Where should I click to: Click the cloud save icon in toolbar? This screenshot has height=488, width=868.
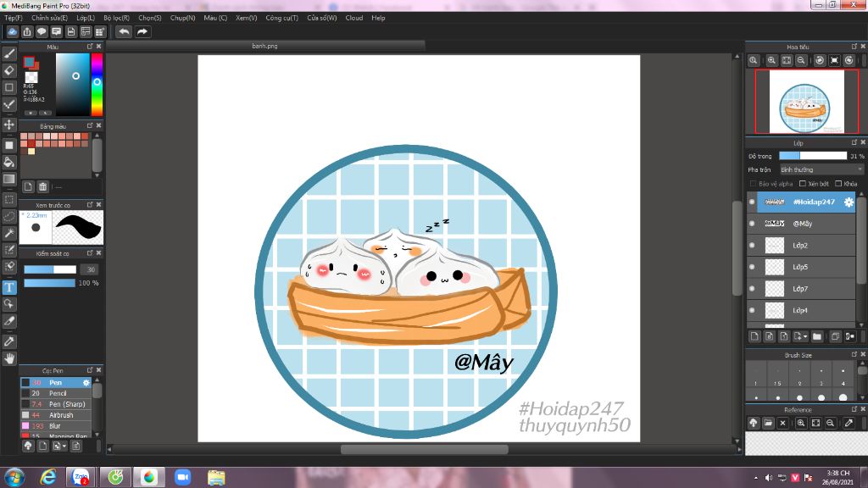(12, 31)
